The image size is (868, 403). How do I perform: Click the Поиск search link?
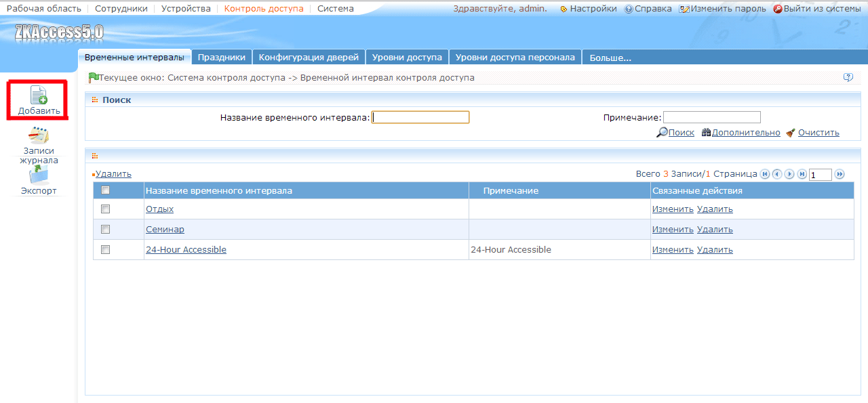[x=682, y=133]
